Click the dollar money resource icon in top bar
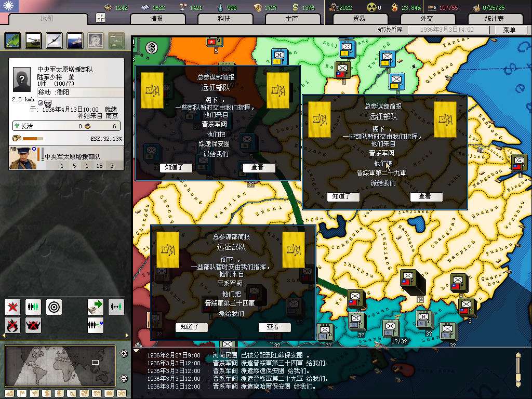Screen dimensions: 532x399 [x=295, y=7]
